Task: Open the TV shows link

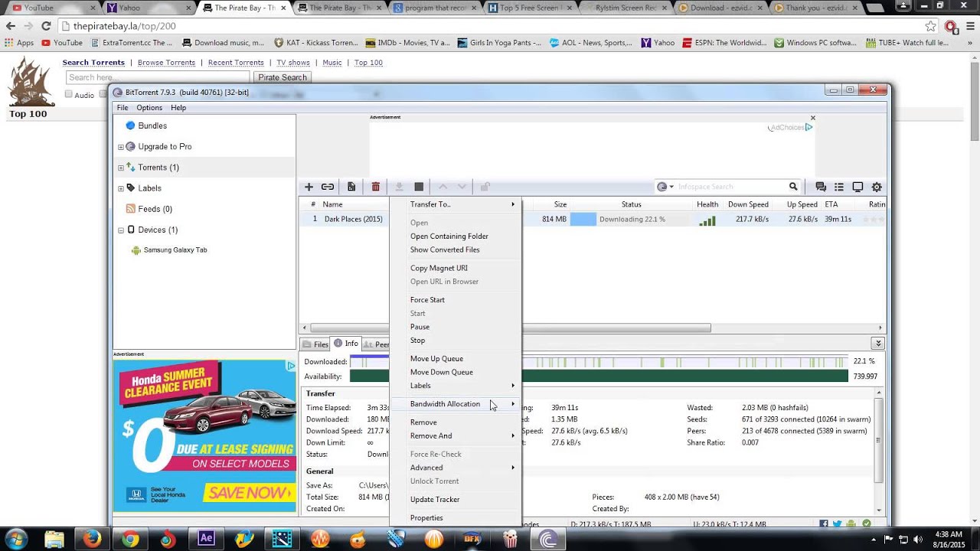Action: click(x=293, y=63)
